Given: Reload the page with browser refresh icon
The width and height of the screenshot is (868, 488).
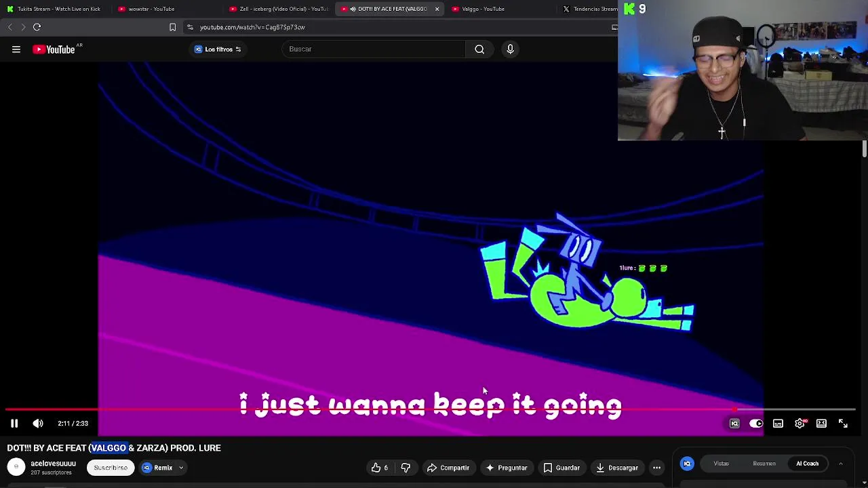Looking at the screenshot, I should [37, 27].
